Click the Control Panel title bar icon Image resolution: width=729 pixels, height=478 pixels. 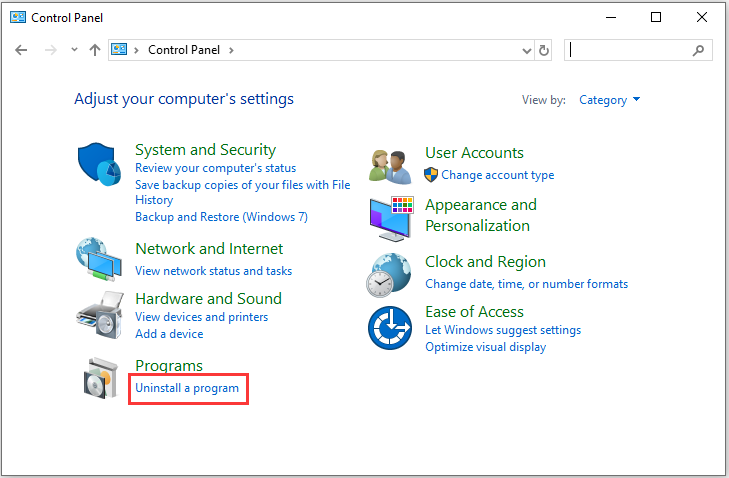[x=18, y=18]
